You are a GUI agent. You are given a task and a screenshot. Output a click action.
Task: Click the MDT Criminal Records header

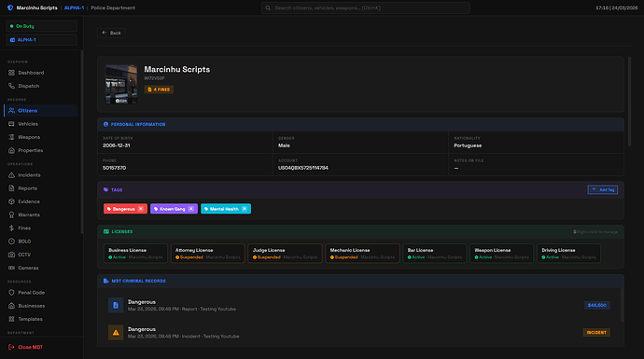(x=360, y=281)
